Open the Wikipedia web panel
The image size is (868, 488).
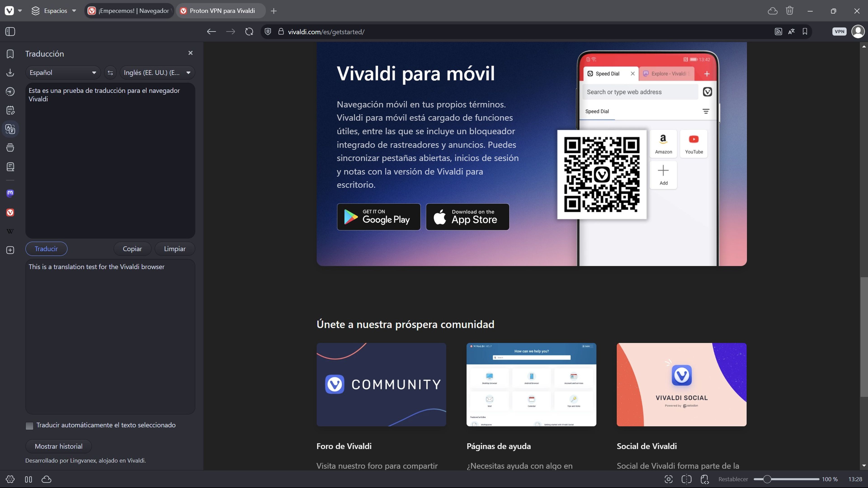click(x=10, y=231)
